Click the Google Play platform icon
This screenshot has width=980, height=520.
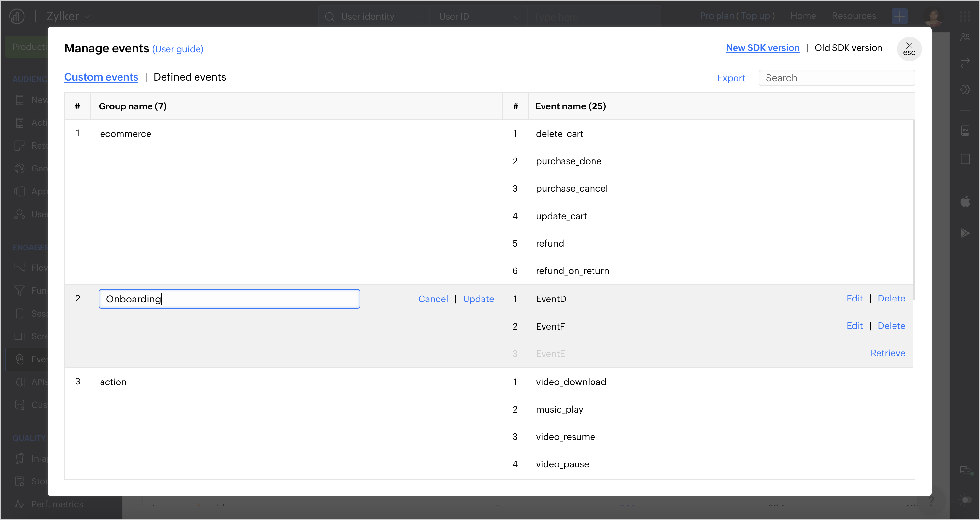tap(965, 233)
